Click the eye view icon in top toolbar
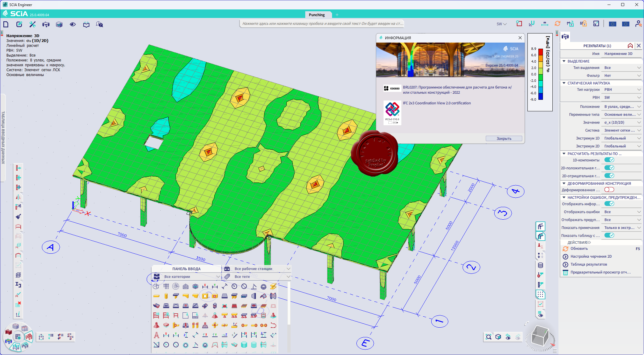Viewport: 644px width, 355px height. point(73,24)
